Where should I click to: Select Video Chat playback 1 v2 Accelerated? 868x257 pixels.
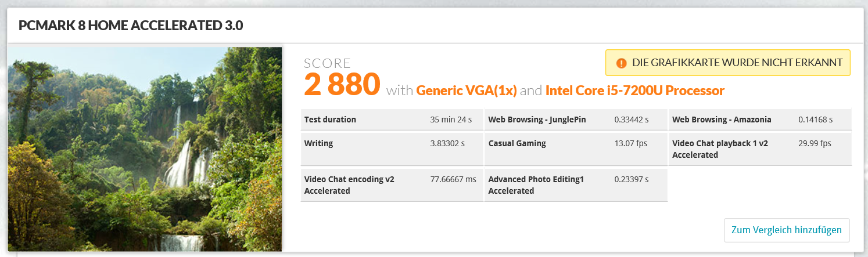click(x=759, y=149)
